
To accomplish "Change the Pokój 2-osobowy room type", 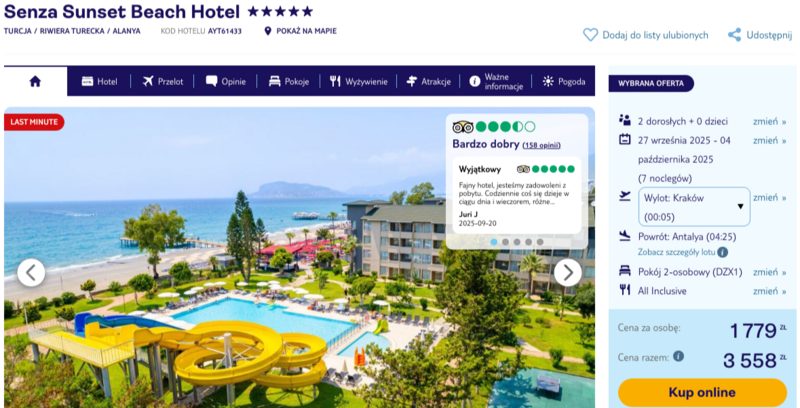I will point(769,272).
